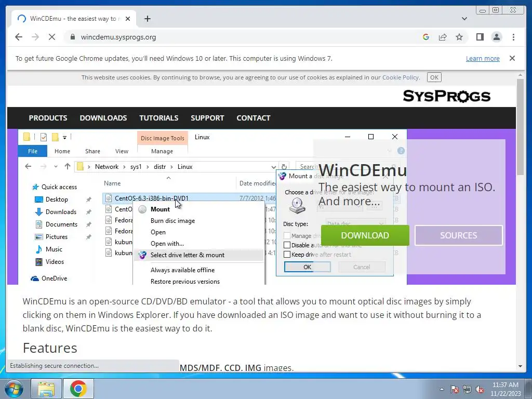The image size is (532, 399).
Task: Click the SOURCES button
Action: (458, 235)
